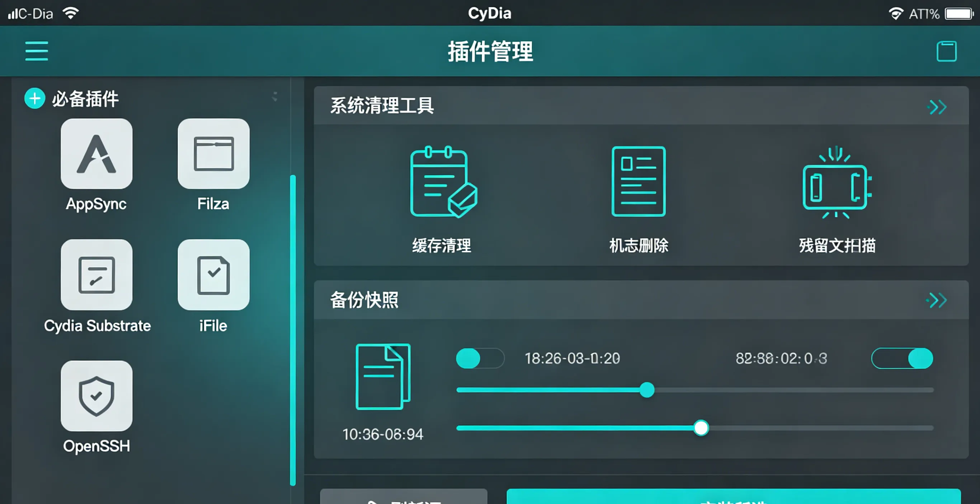This screenshot has height=504, width=980.
Task: Tap the Filza label
Action: click(x=213, y=204)
